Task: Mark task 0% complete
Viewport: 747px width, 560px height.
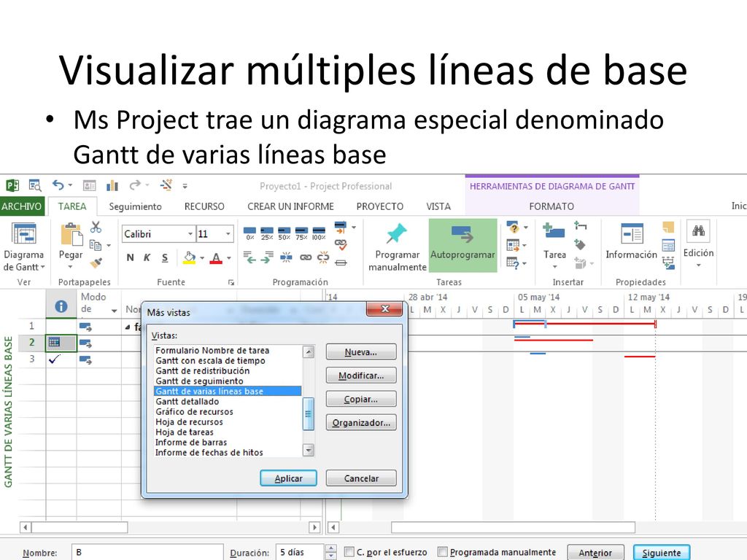Action: pos(250,233)
